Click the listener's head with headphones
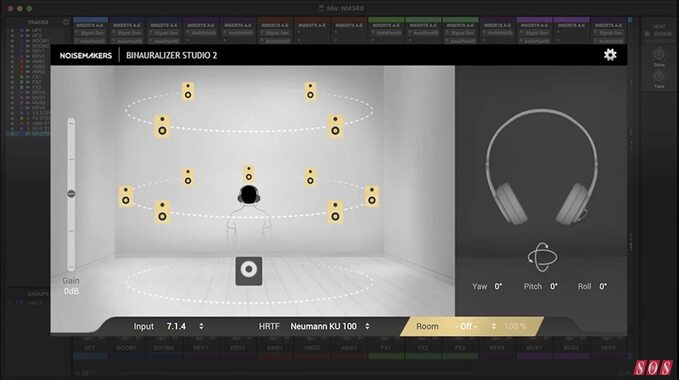The height and width of the screenshot is (380, 679). (249, 195)
